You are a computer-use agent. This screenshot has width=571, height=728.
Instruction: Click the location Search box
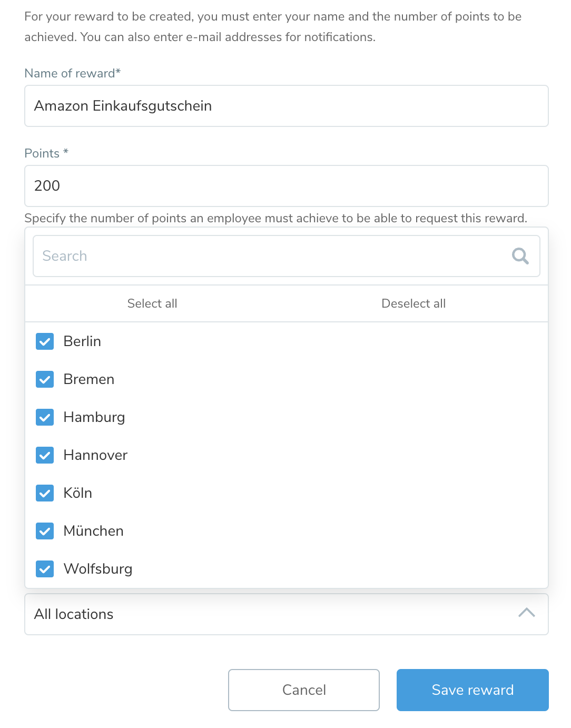[x=269, y=256]
